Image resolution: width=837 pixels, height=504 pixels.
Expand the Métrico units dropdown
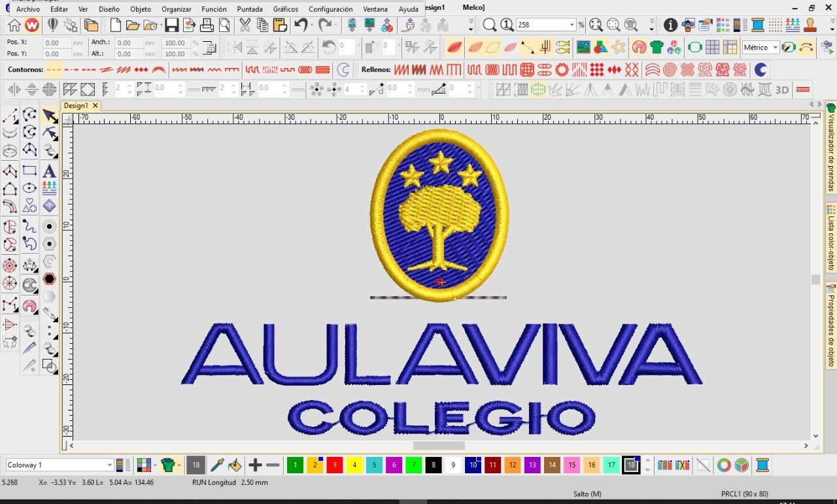click(775, 47)
